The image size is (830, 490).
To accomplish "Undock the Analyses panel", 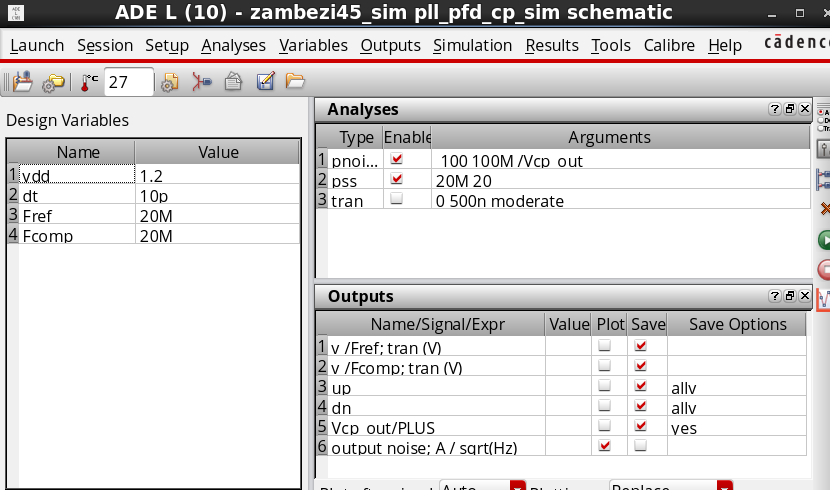I will tap(790, 109).
